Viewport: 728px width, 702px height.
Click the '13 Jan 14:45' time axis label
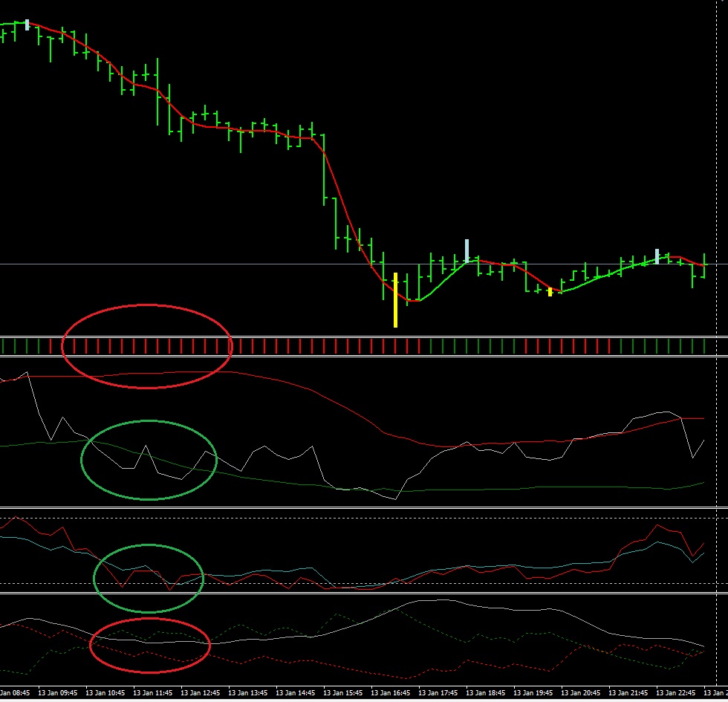[296, 692]
